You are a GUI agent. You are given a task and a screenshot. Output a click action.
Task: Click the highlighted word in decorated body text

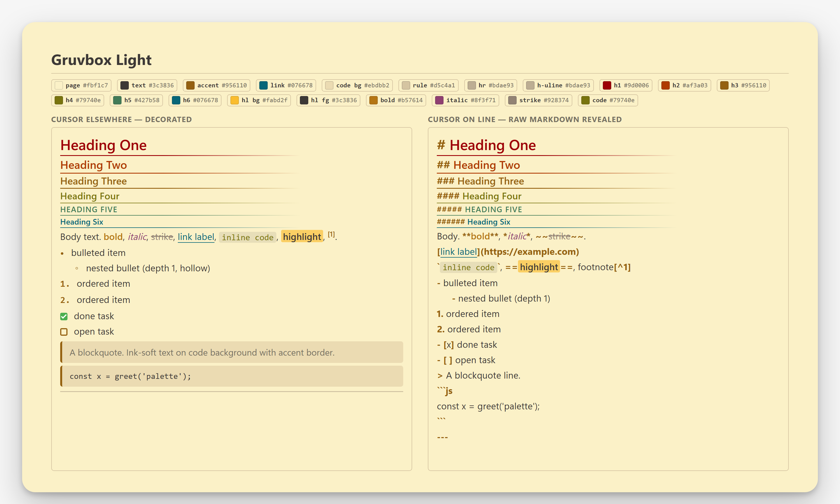point(302,237)
